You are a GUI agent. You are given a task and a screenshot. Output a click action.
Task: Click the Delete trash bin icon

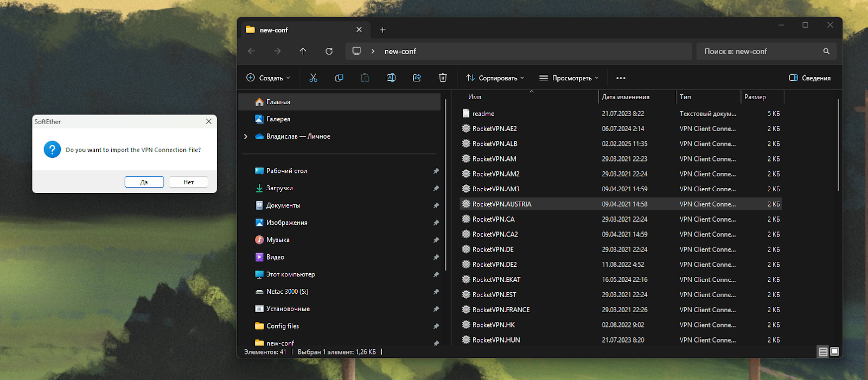(x=443, y=78)
